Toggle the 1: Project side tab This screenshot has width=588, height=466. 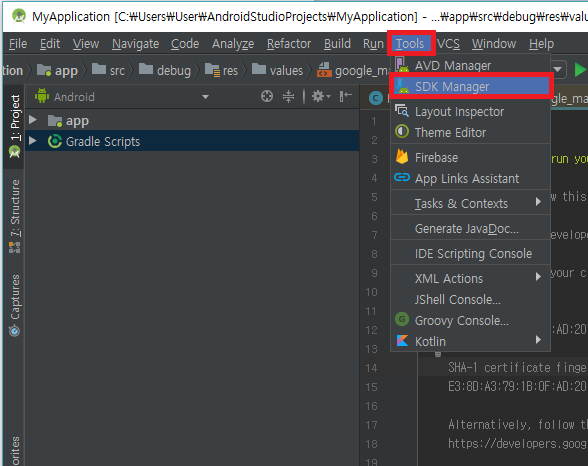14,126
